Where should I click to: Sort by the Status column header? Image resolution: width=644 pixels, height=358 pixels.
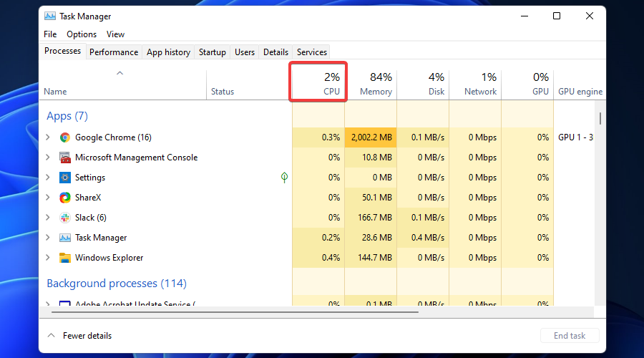249,84
